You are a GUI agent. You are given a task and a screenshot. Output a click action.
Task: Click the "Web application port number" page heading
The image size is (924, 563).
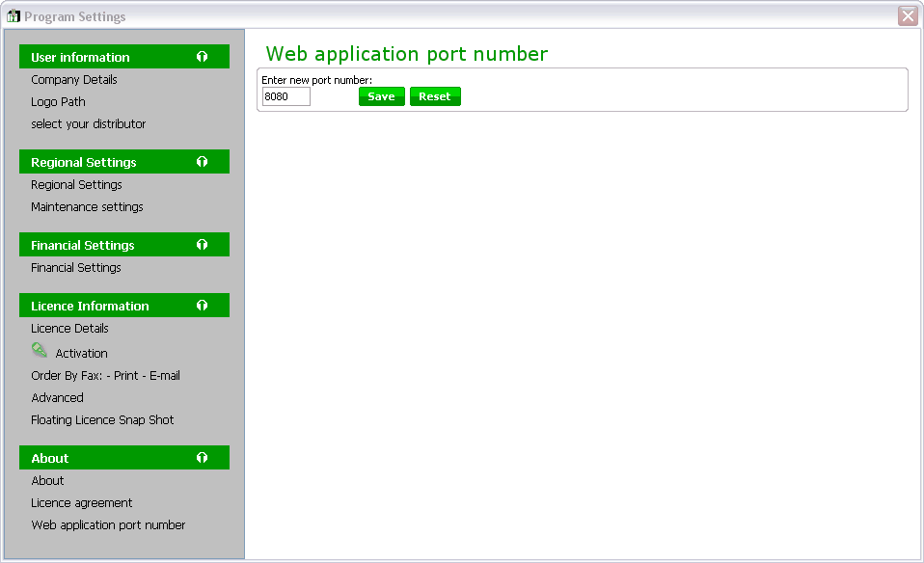[407, 54]
